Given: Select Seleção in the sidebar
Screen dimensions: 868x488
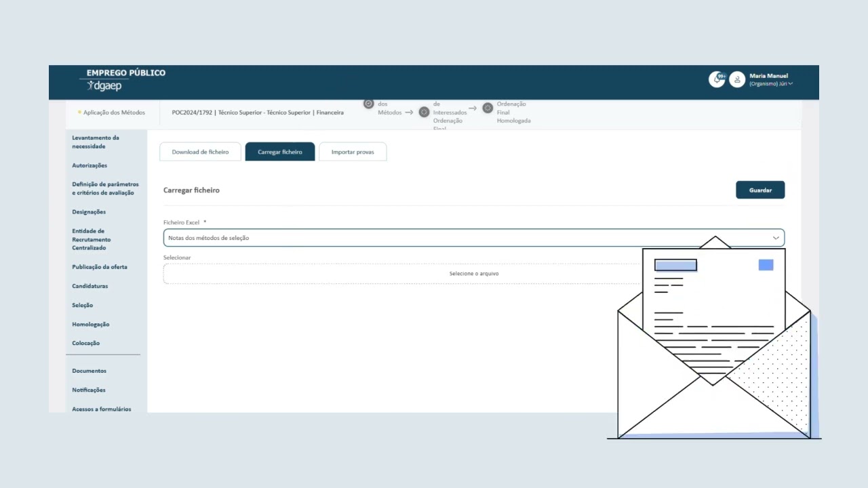Looking at the screenshot, I should pyautogui.click(x=83, y=305).
